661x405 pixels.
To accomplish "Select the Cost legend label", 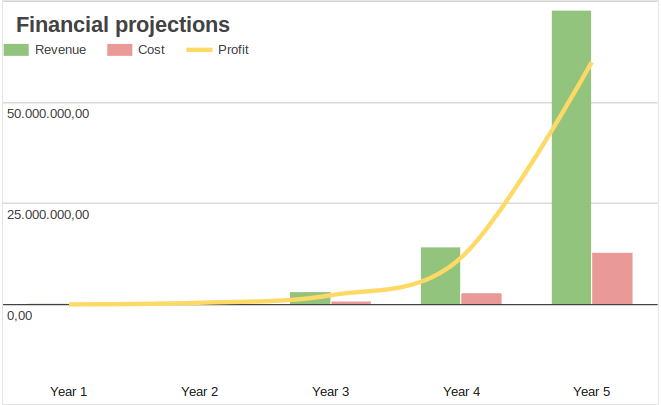I will point(151,50).
